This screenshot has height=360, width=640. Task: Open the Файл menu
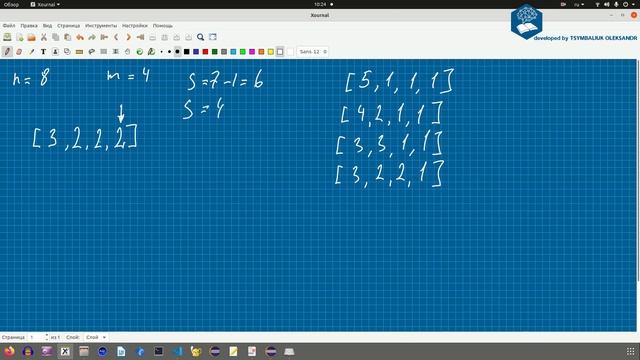[x=9, y=26]
